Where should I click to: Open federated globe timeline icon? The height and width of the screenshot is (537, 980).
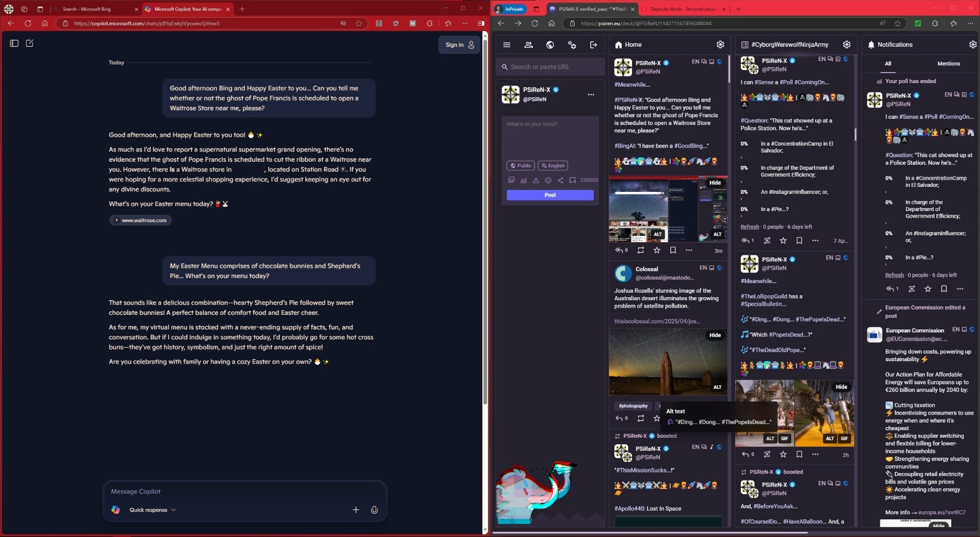[x=550, y=45]
